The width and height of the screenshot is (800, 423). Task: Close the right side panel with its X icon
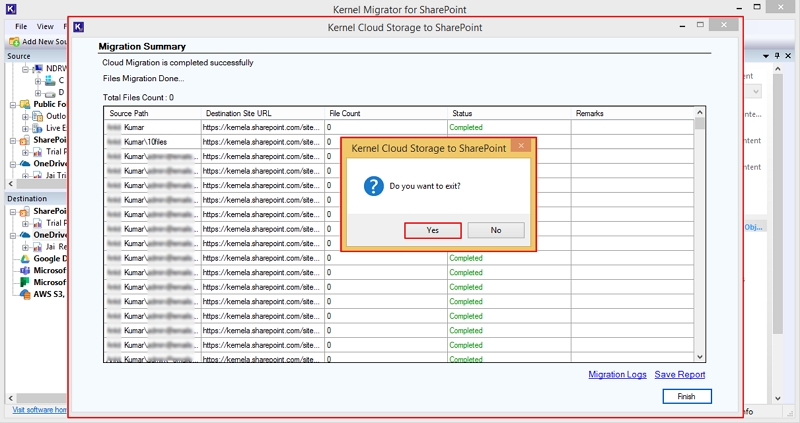tap(788, 56)
